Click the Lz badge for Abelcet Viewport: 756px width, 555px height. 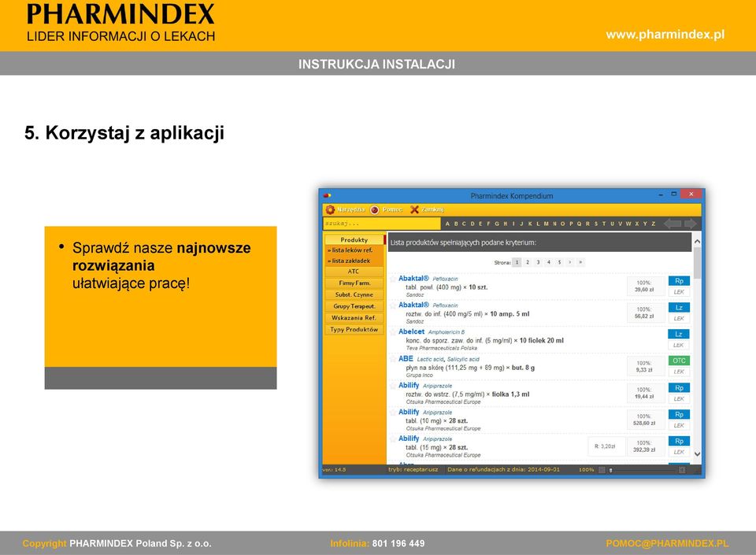tap(679, 334)
